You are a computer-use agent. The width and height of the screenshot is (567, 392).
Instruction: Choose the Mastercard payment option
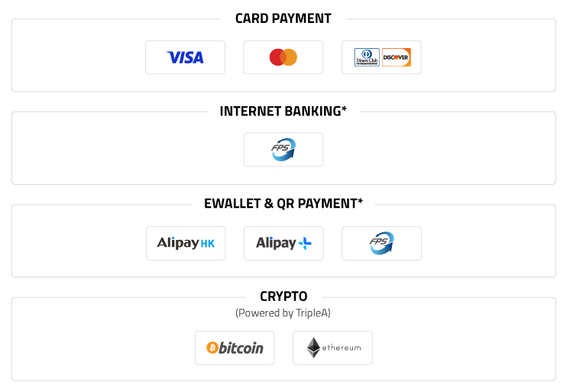pos(283,57)
